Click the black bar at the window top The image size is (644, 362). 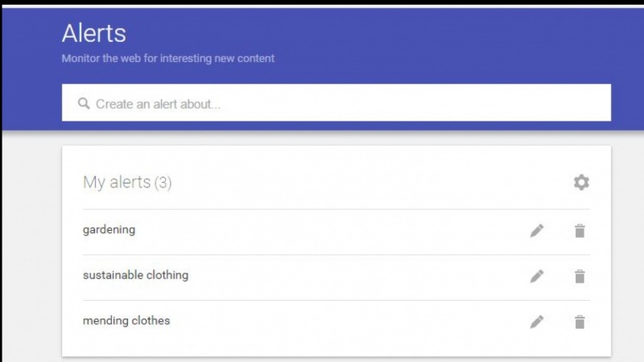(x=322, y=2)
